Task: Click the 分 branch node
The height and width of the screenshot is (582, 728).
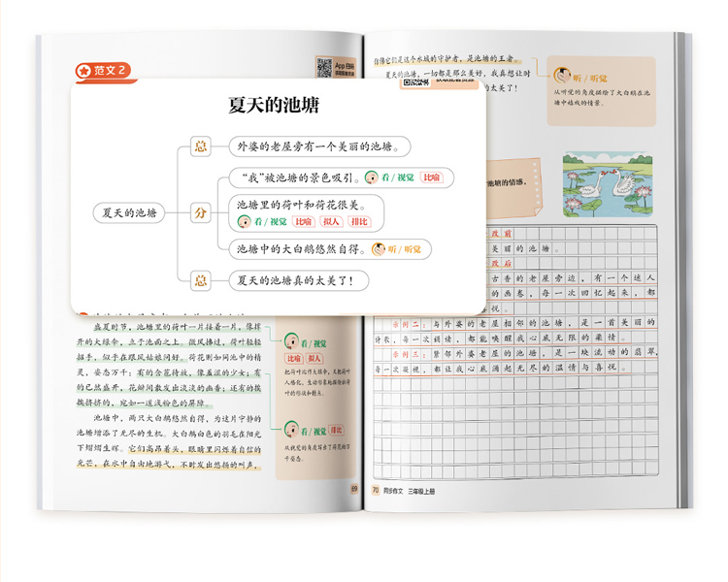Action: click(x=201, y=212)
